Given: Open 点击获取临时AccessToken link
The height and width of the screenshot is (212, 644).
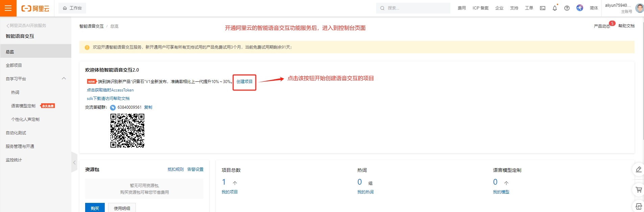Looking at the screenshot, I should point(110,90).
